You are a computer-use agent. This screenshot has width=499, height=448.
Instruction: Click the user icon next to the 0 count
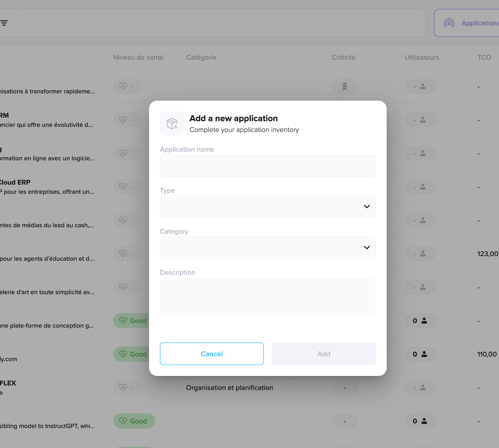click(424, 321)
